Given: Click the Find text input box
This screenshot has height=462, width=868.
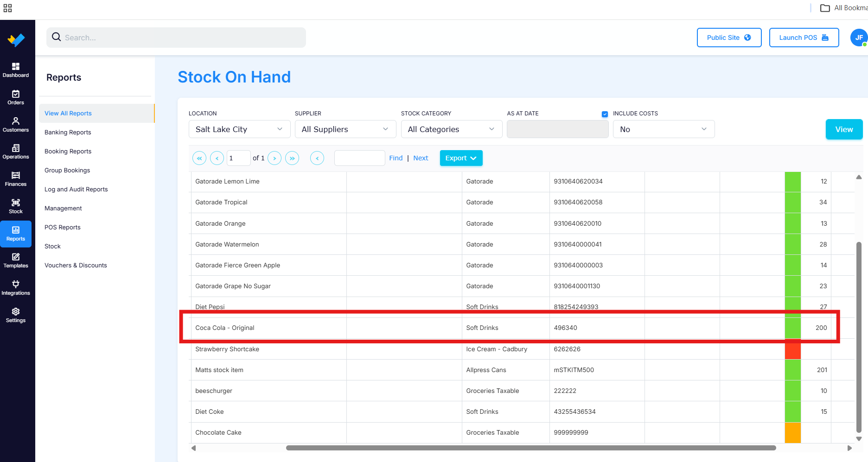Looking at the screenshot, I should pos(359,158).
